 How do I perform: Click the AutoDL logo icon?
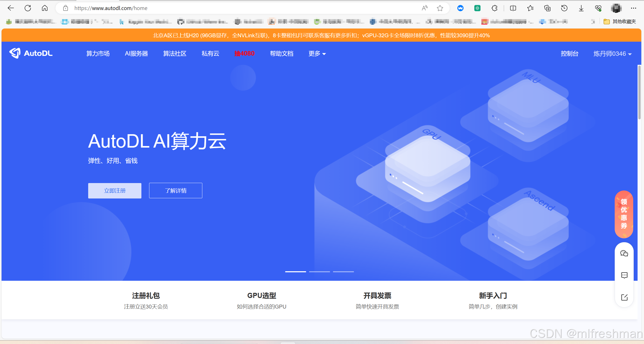coord(15,53)
